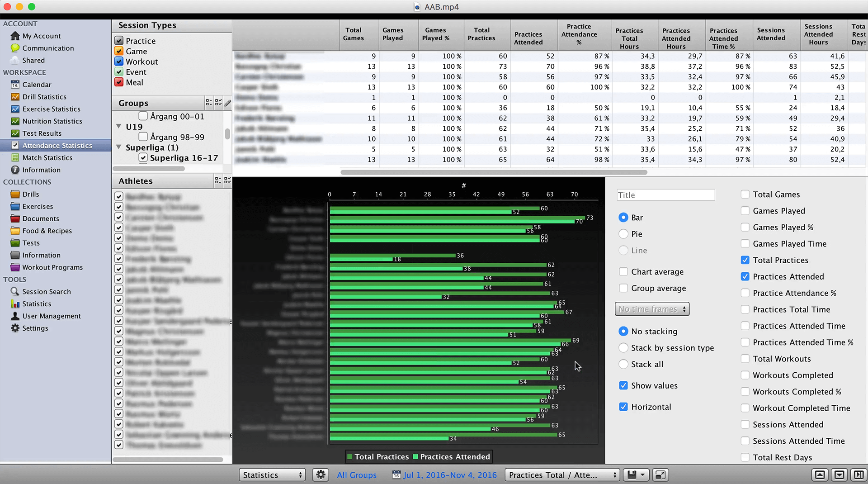
Task: Toggle the Practice session type checkbox
Action: pos(119,41)
